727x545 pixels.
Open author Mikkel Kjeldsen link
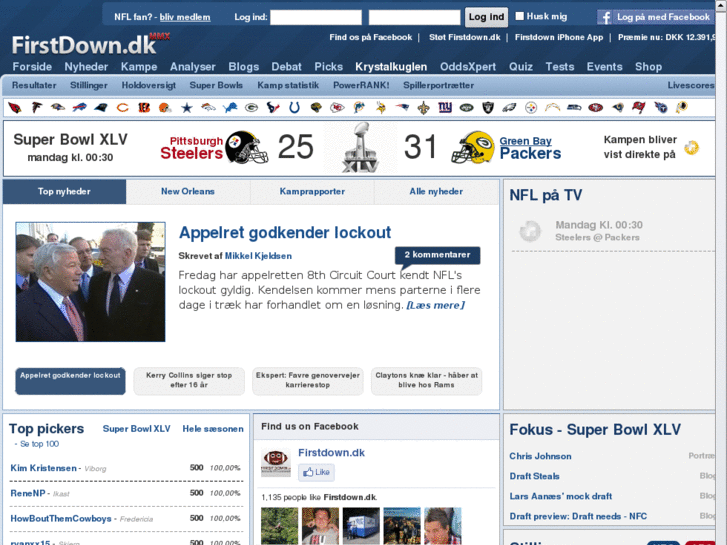[x=258, y=256]
